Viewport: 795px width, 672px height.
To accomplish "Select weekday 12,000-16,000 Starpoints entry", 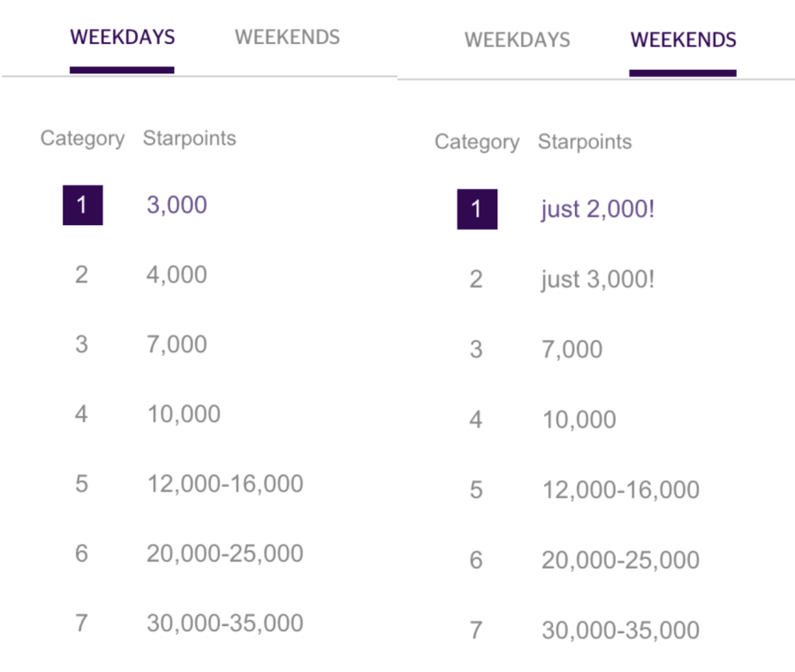I will [224, 484].
